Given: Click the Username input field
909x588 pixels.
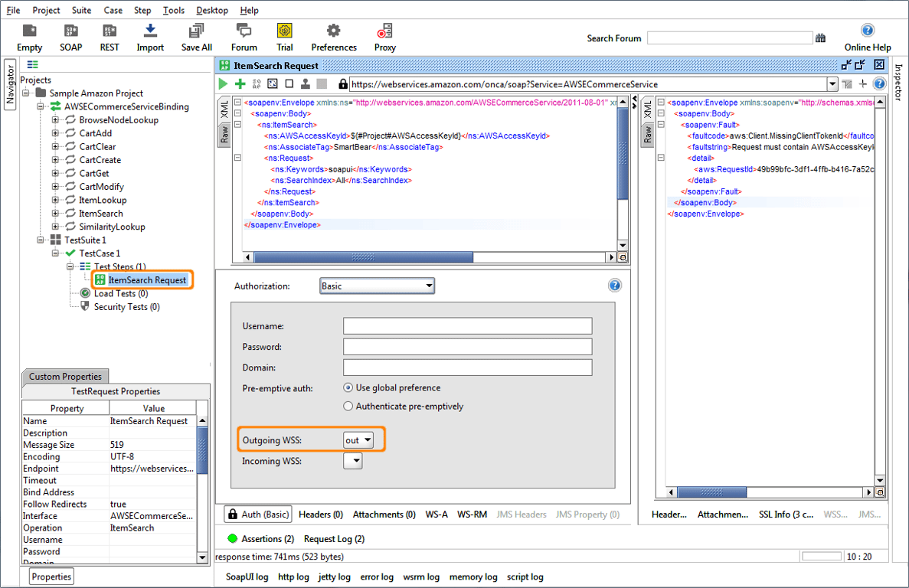Looking at the screenshot, I should (x=467, y=326).
